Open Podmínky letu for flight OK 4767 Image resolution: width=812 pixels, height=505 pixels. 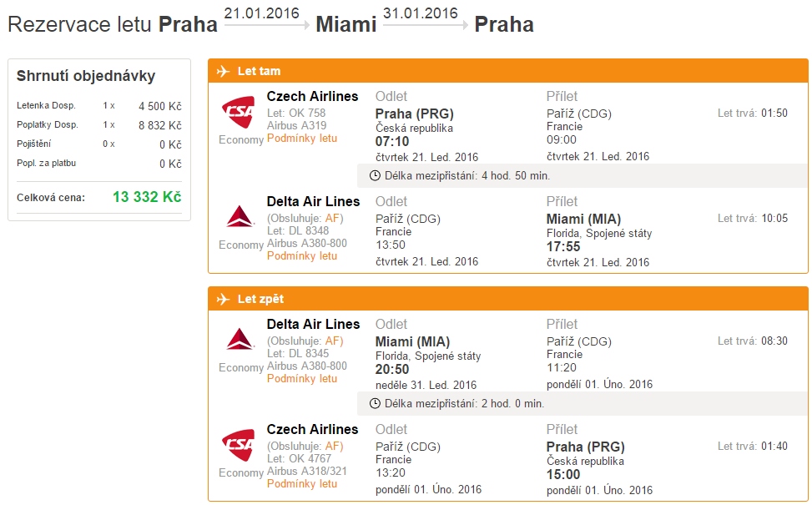pyautogui.click(x=302, y=484)
